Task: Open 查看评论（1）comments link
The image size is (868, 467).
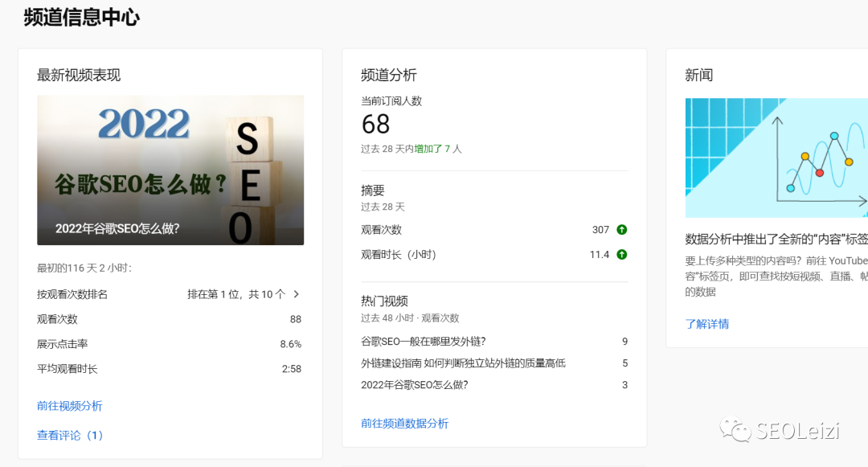Action: pos(71,435)
